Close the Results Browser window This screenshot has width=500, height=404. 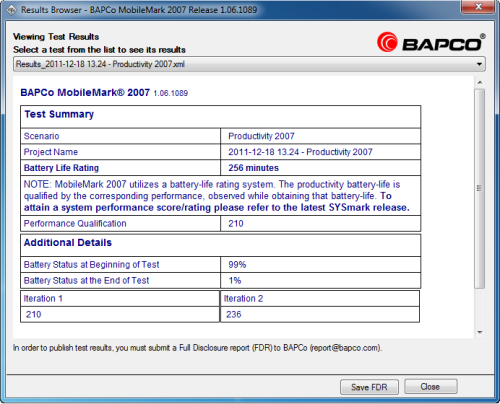(x=478, y=7)
